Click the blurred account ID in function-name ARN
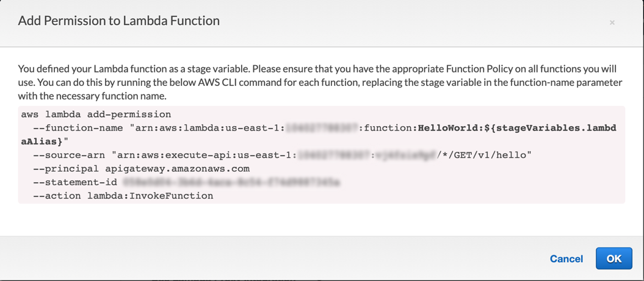 322,129
